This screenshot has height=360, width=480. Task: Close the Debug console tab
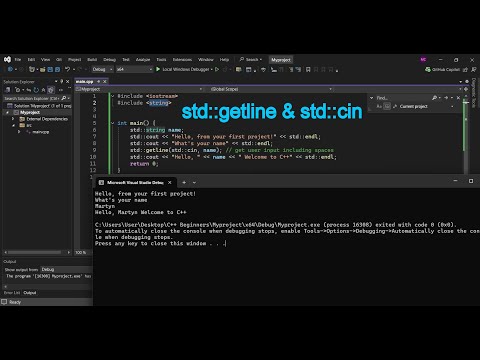coord(170,182)
